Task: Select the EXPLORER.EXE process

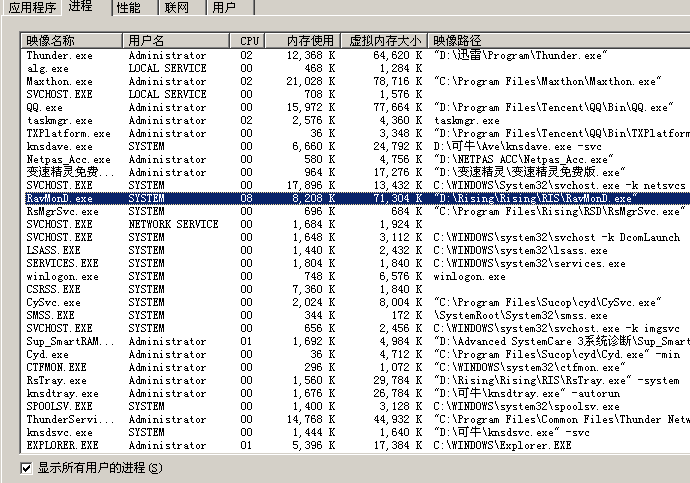Action: click(356, 445)
